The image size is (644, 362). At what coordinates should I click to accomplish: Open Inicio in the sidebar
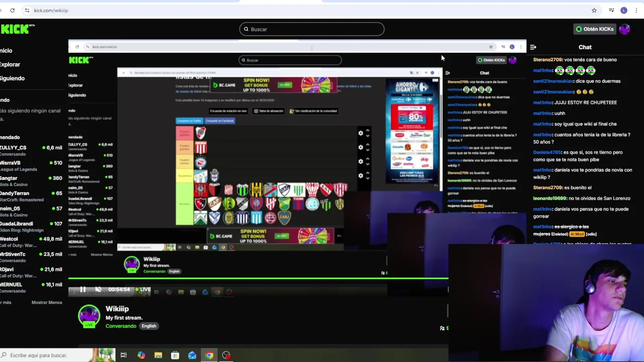(x=6, y=50)
